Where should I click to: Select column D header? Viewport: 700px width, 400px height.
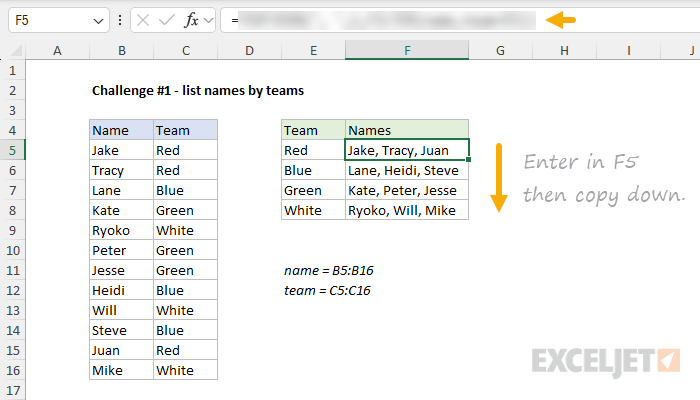point(250,50)
